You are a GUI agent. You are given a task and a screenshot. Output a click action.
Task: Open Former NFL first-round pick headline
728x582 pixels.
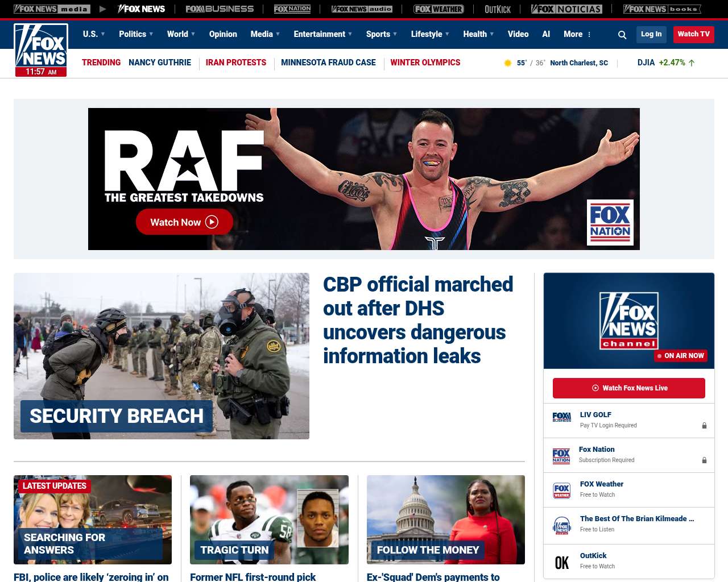[x=253, y=577]
